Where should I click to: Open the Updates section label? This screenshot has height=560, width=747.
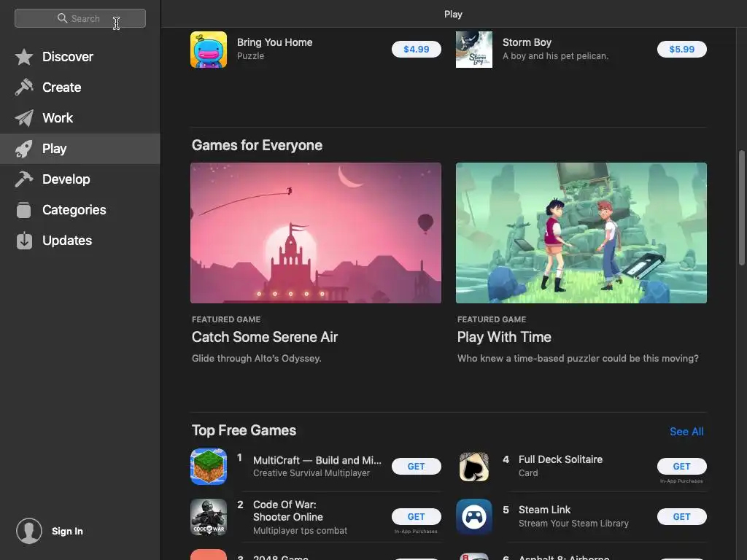(67, 241)
